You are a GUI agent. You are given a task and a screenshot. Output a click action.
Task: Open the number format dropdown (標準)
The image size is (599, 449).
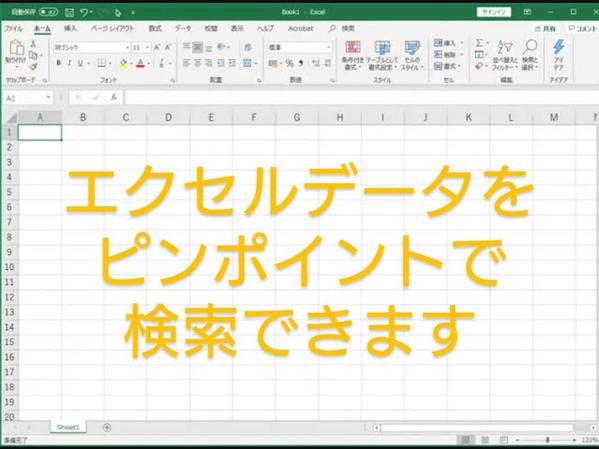click(x=329, y=47)
